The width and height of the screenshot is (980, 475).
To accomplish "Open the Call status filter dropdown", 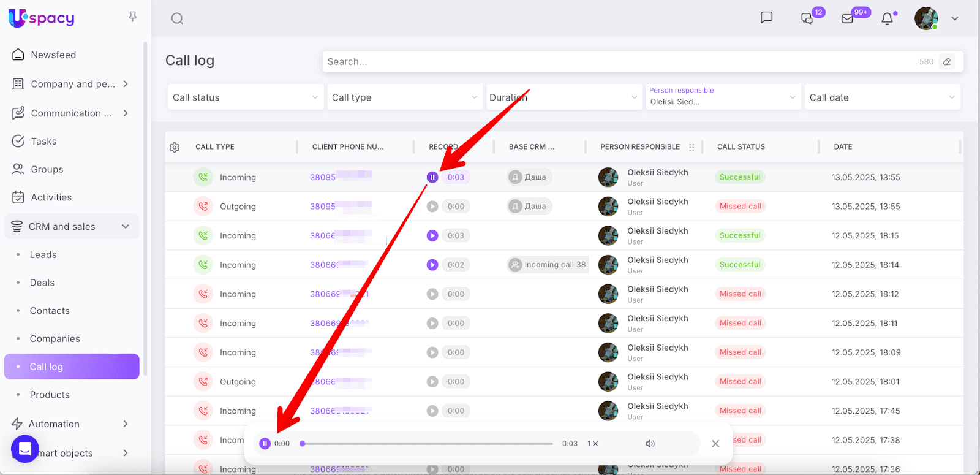I will [x=245, y=97].
